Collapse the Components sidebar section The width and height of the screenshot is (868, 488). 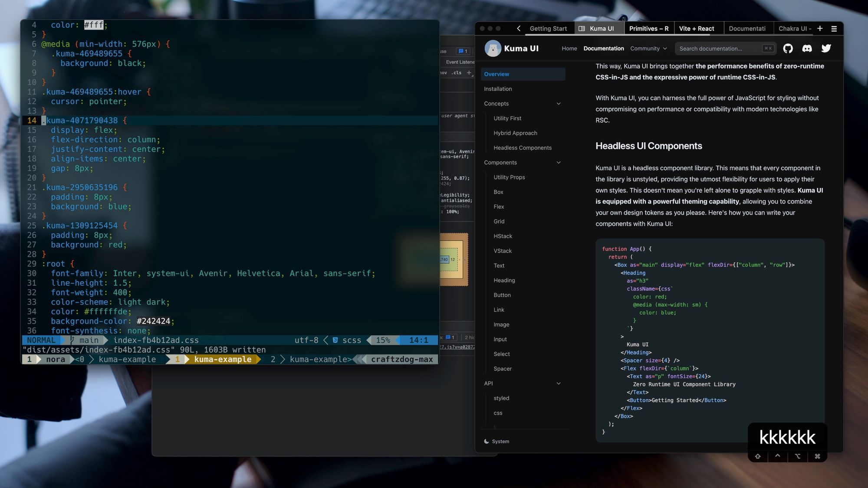pyautogui.click(x=559, y=163)
